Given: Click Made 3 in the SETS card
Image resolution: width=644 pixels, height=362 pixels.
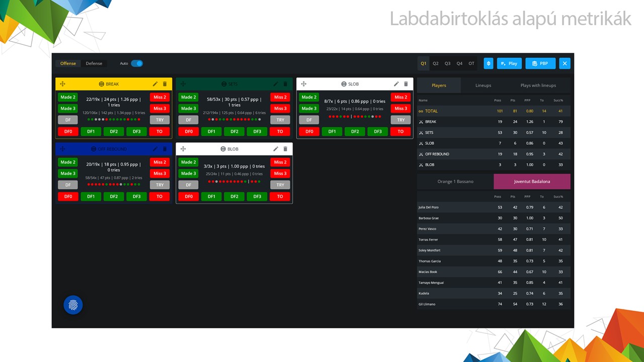Looking at the screenshot, I should [x=188, y=109].
